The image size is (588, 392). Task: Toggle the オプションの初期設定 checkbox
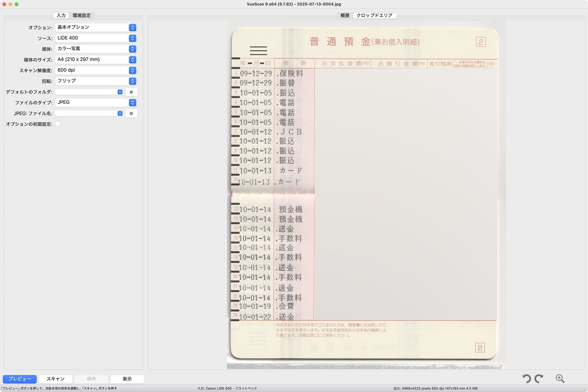pos(58,124)
